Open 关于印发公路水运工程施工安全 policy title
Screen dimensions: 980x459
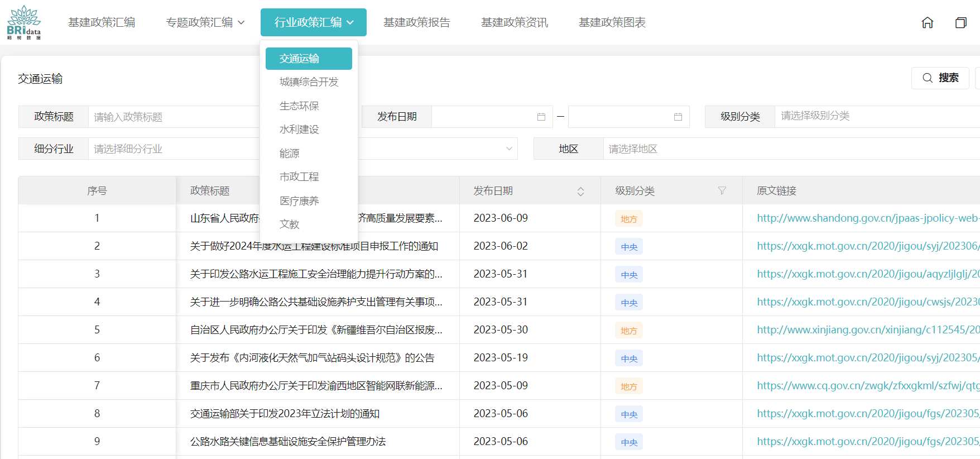pos(316,274)
